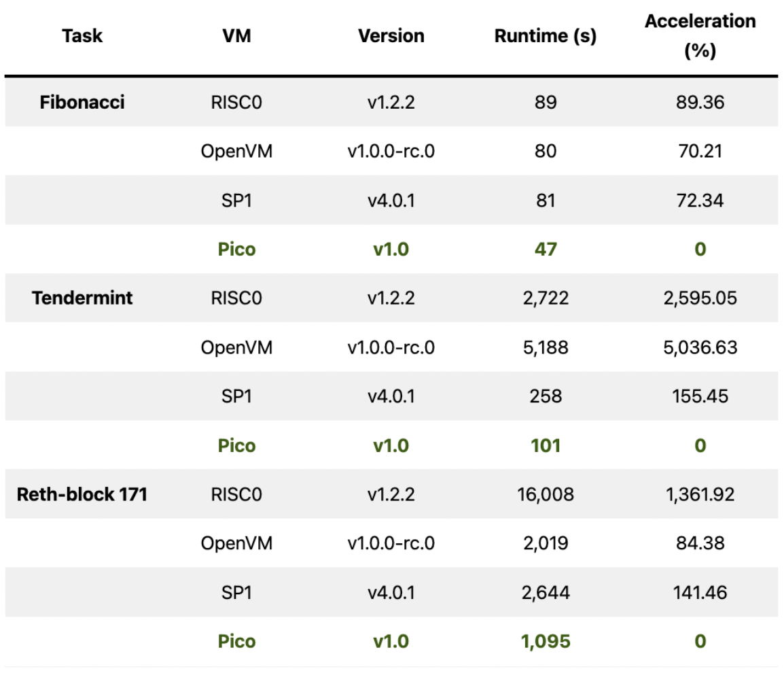Select the Tendermint task cell
Viewport: 784px width, 688px height.
(x=82, y=298)
